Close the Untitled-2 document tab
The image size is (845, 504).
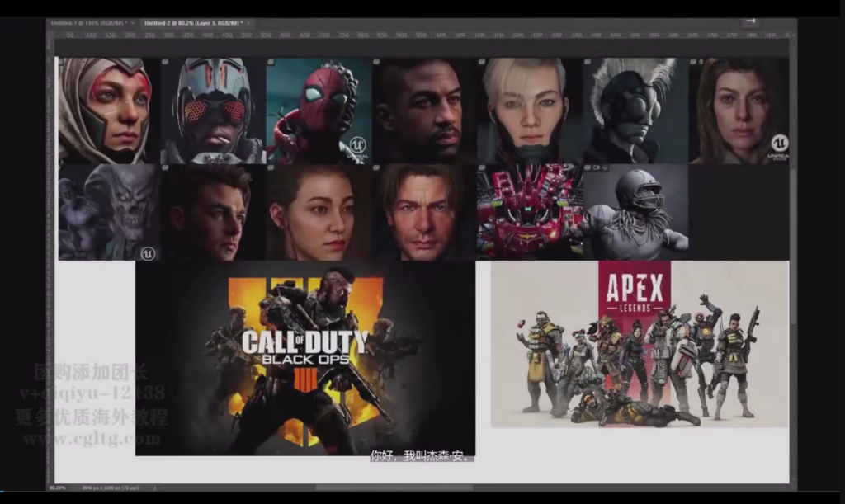[248, 23]
